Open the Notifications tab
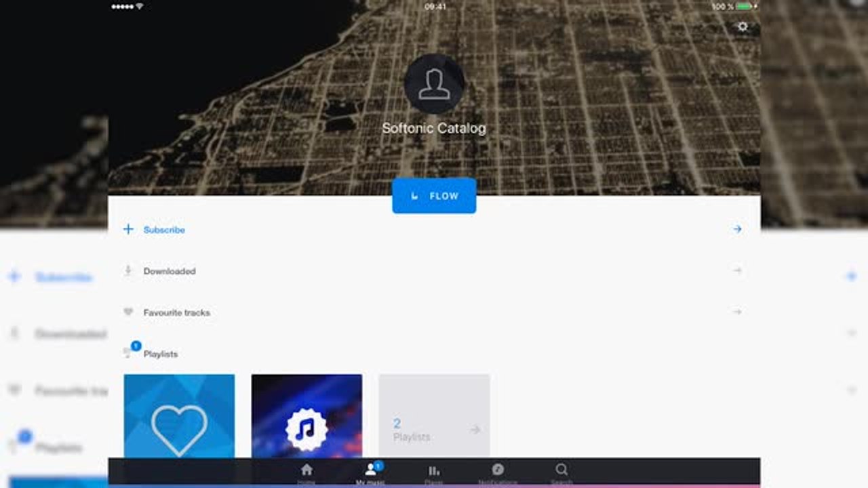 click(498, 473)
